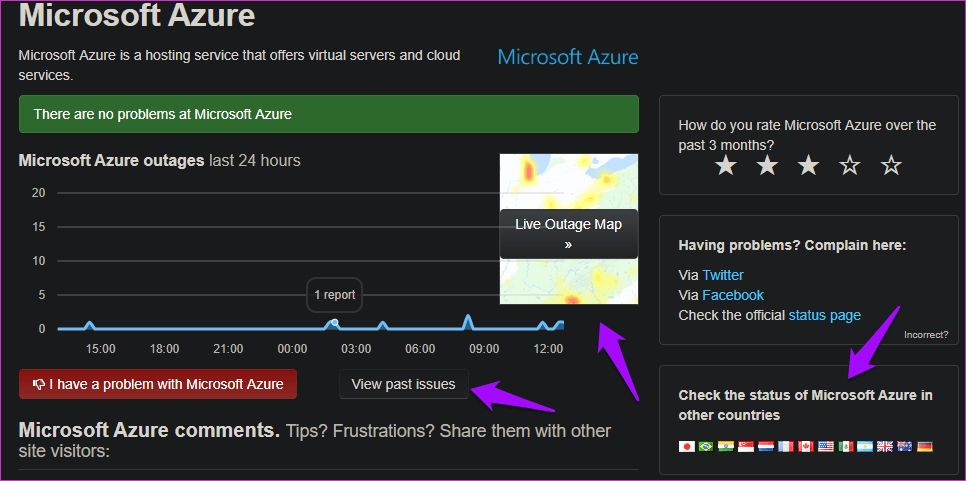Open the Twitter complaint link
Screen dimensions: 966x481
[723, 275]
